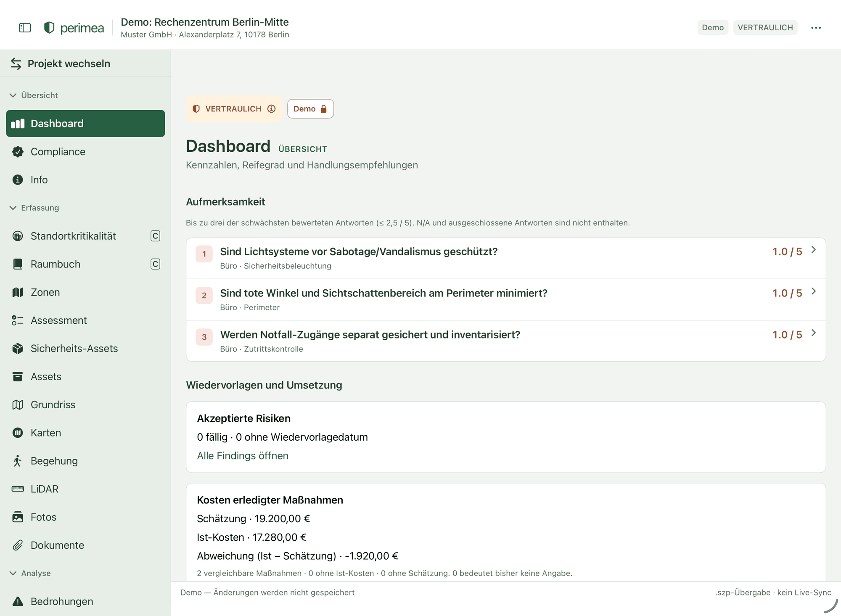Toggle the sidebar panel icon
The height and width of the screenshot is (616, 841).
click(x=25, y=28)
